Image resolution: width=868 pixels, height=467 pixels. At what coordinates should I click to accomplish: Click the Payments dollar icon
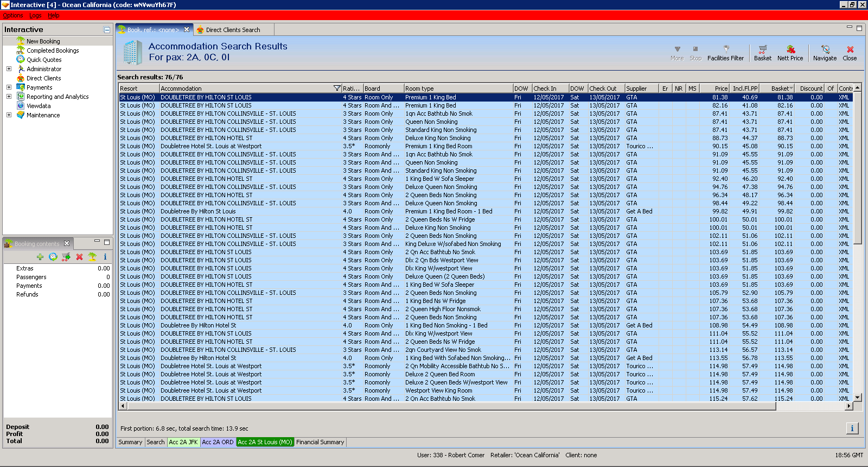click(x=21, y=87)
